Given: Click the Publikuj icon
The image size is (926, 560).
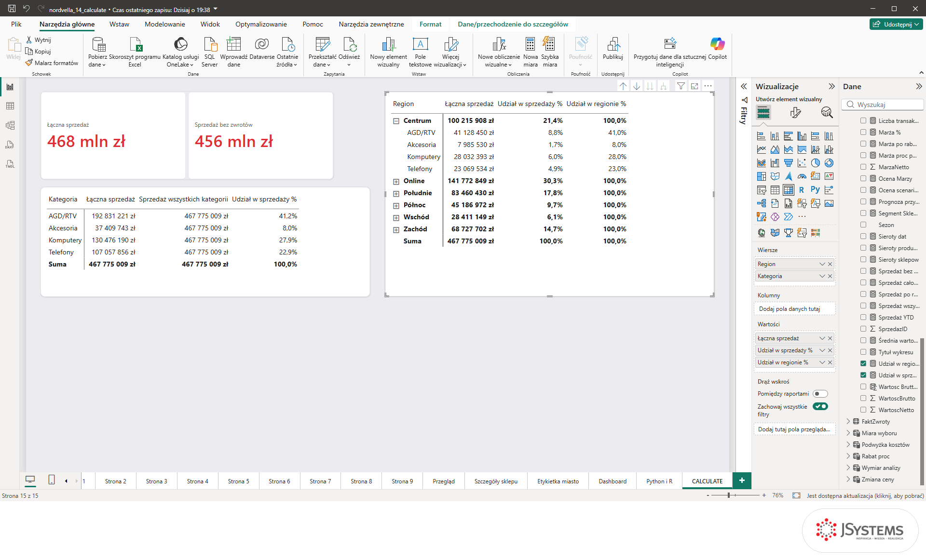Looking at the screenshot, I should point(613,44).
